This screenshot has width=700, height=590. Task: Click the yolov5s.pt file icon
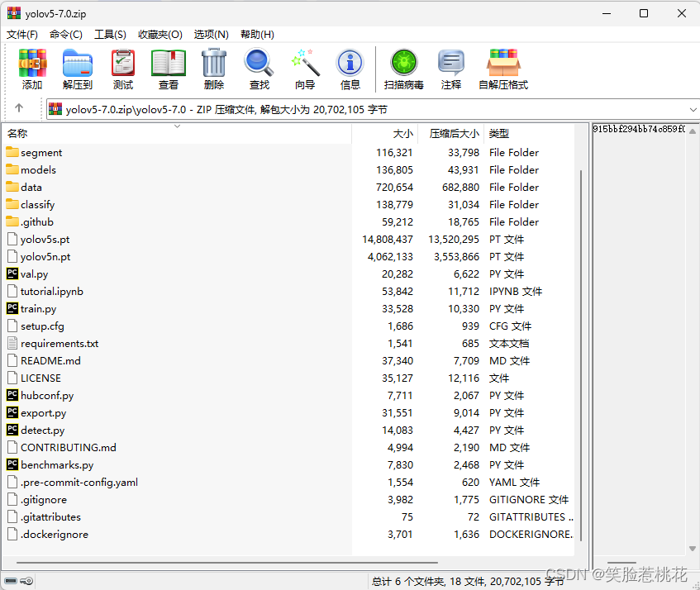(x=12, y=239)
